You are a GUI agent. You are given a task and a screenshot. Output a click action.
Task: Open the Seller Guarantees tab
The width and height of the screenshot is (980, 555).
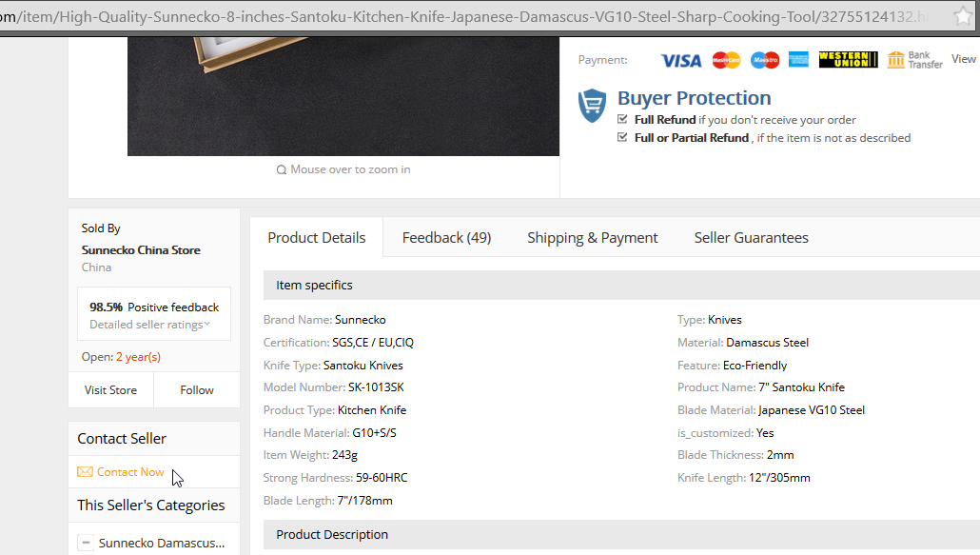[x=751, y=238]
